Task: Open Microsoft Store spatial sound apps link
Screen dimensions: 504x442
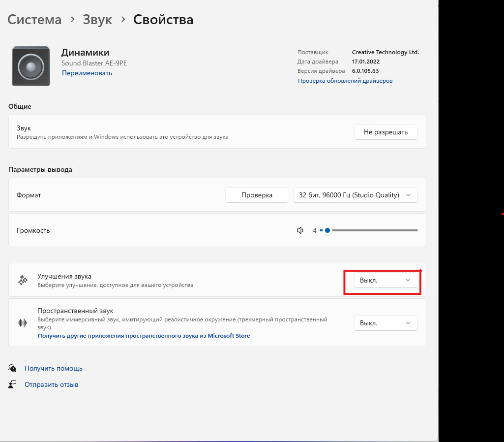Action: coord(144,336)
